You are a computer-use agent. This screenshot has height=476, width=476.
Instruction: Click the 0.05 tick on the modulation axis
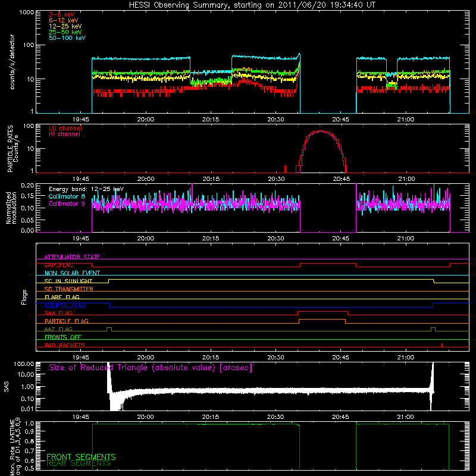(x=27, y=220)
